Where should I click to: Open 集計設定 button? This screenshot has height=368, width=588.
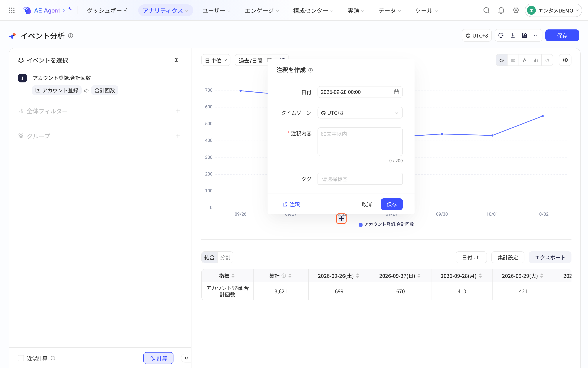(x=508, y=257)
